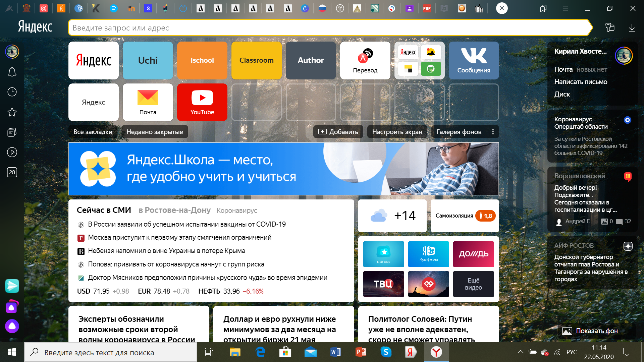This screenshot has height=362, width=644.
Task: Show hidden system tray icons
Action: (520, 352)
